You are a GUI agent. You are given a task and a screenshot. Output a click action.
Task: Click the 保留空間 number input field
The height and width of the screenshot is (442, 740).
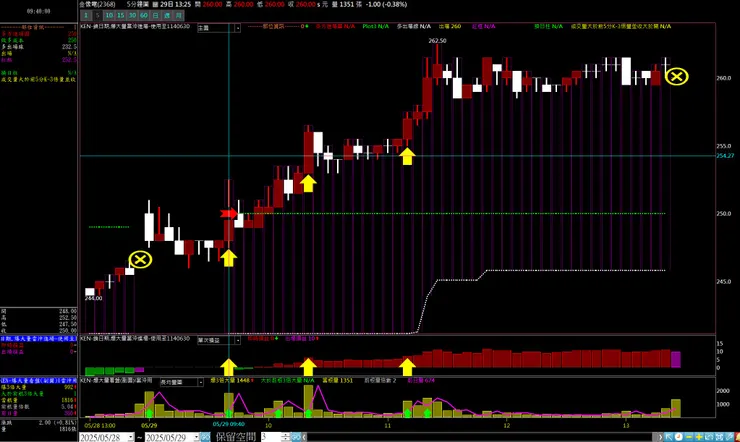pyautogui.click(x=271, y=437)
